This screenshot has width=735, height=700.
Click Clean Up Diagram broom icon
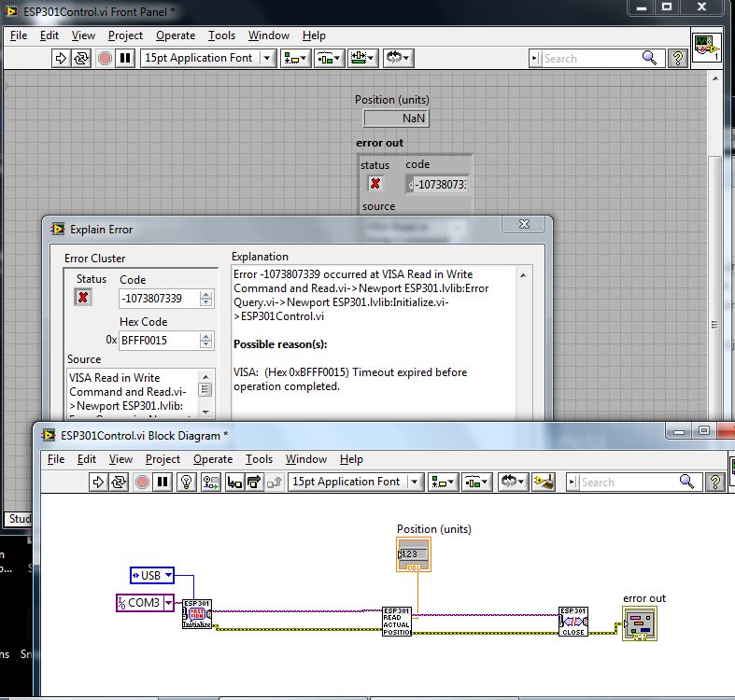coord(544,482)
